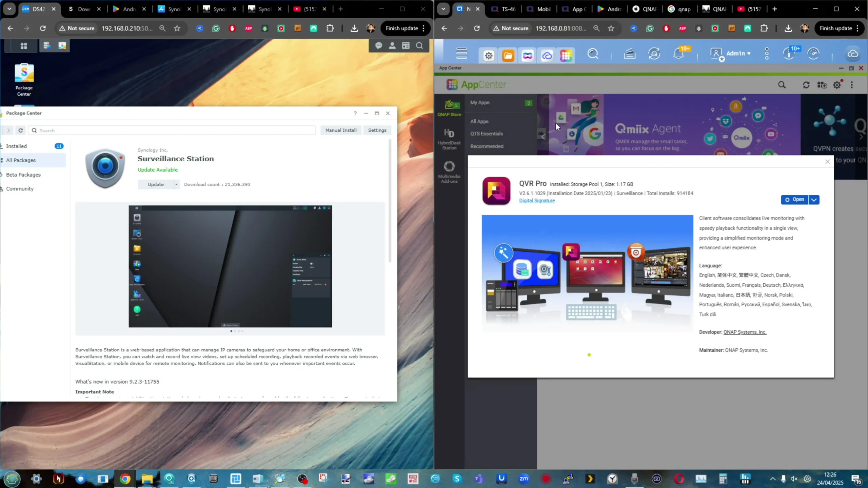
Task: Refresh the AppCenter list
Action: coord(806,85)
